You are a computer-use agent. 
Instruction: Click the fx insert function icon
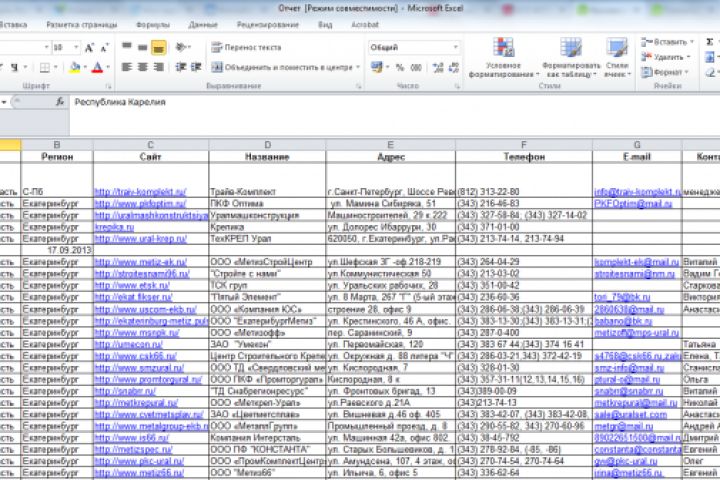(60, 102)
